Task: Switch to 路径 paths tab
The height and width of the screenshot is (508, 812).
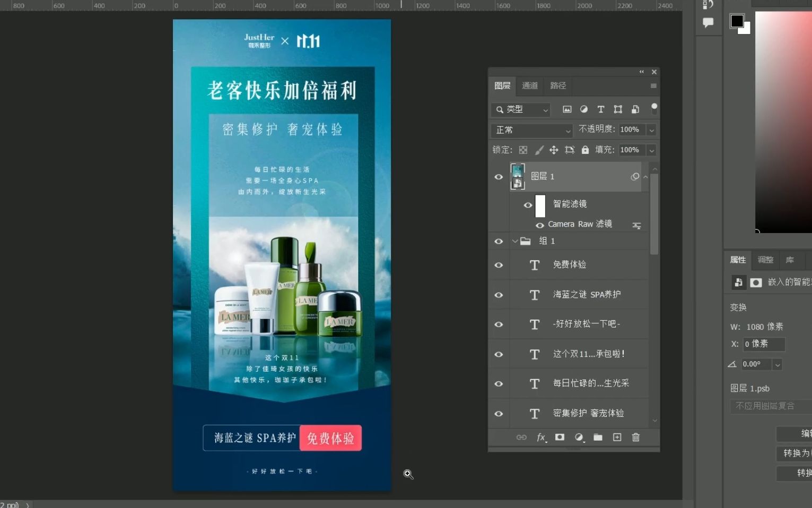Action: 558,86
